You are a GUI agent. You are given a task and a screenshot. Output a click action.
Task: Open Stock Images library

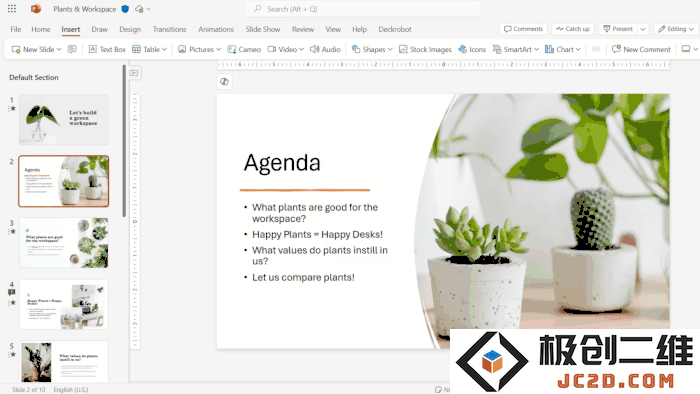[x=425, y=49]
